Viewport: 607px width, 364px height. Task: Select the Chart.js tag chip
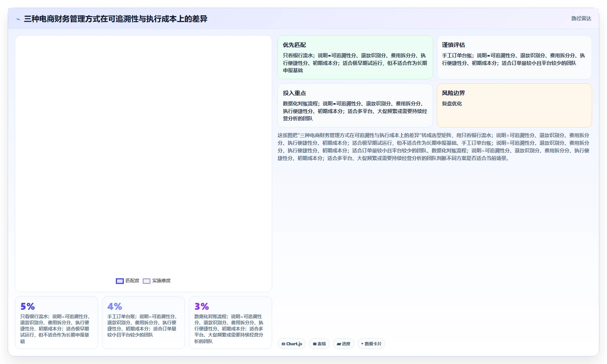point(292,344)
